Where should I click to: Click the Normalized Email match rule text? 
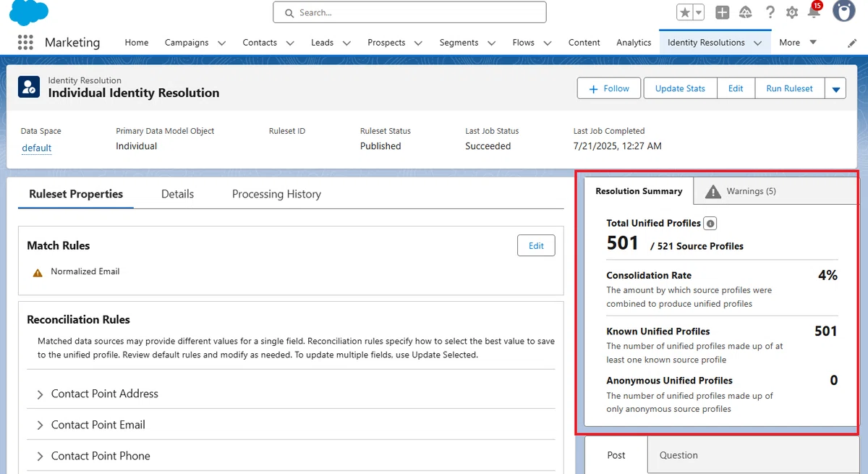(x=85, y=271)
